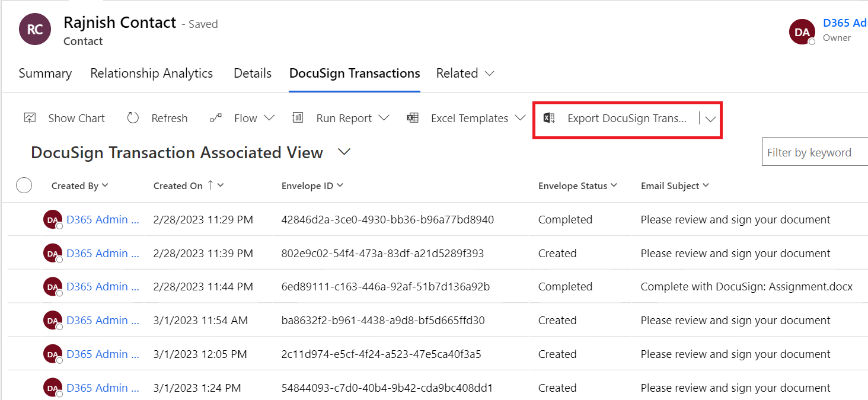The width and height of the screenshot is (868, 400).
Task: Open the Created On column menu
Action: [221, 185]
